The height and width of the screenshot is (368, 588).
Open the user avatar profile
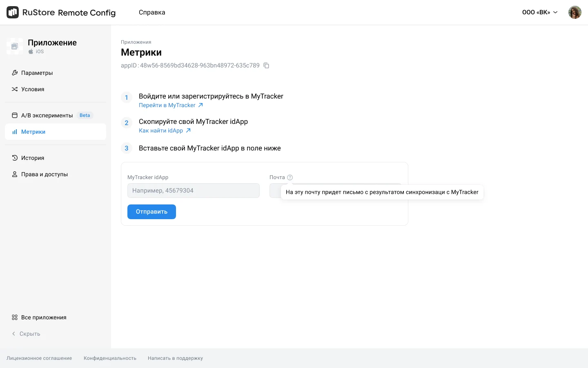pyautogui.click(x=575, y=12)
